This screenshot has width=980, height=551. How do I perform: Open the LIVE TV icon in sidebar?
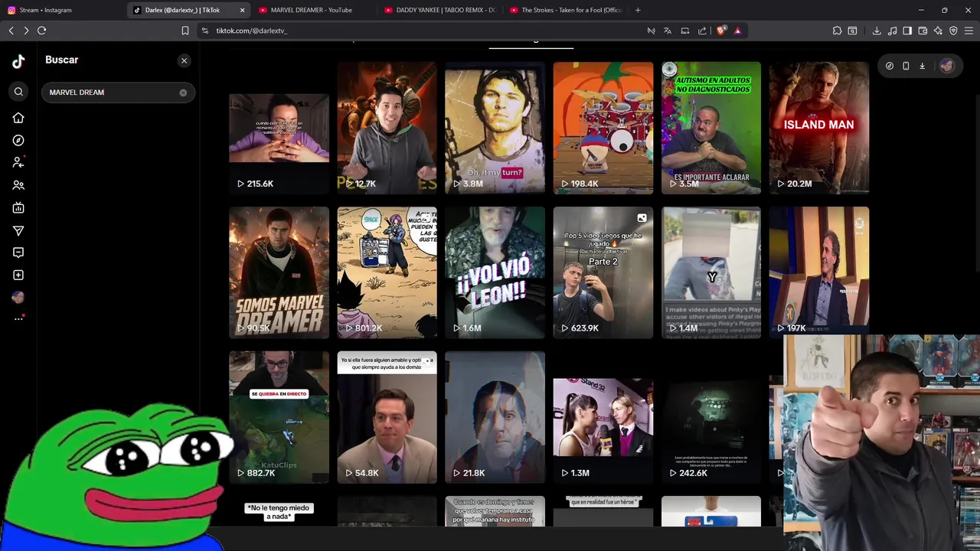click(x=18, y=207)
